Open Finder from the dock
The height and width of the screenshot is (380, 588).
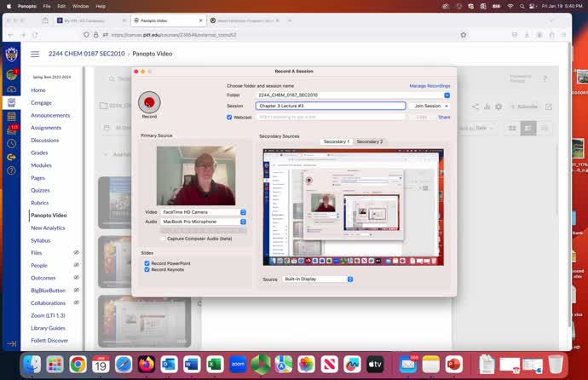tap(32, 365)
